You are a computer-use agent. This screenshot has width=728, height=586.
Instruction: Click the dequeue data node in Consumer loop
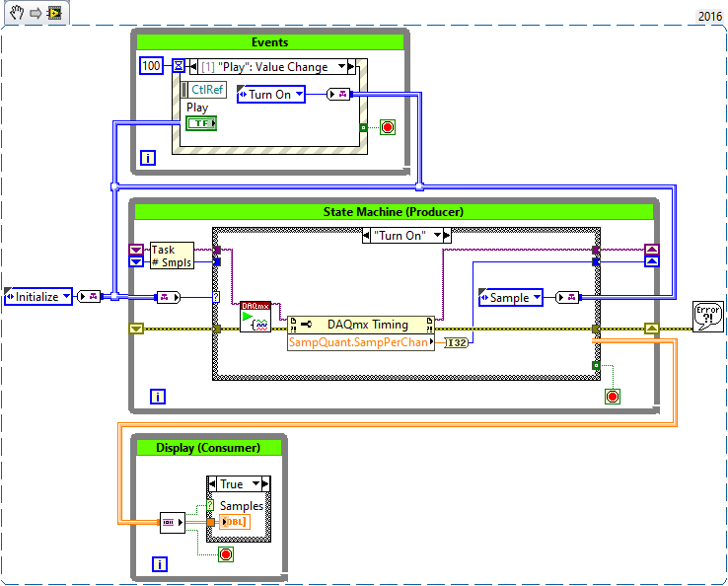point(173,523)
